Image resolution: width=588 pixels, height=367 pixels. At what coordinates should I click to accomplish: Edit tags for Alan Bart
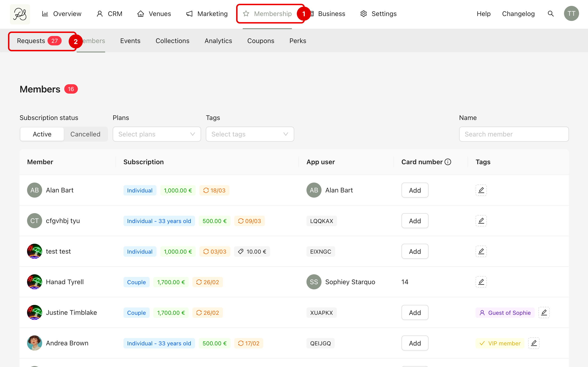[x=481, y=190]
